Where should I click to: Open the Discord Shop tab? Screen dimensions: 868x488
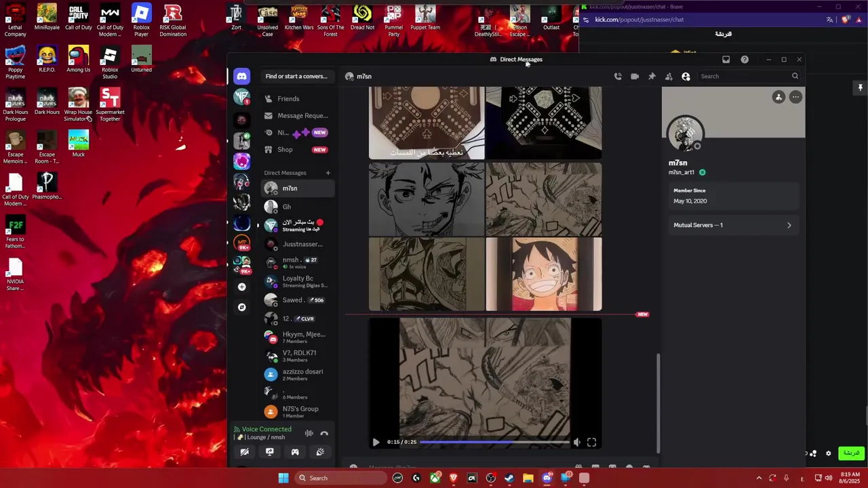[297, 150]
